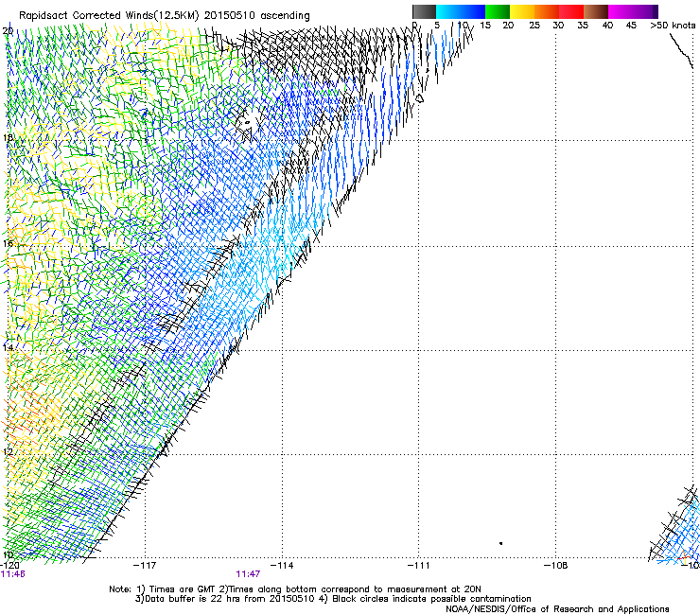Image resolution: width=700 pixels, height=615 pixels.
Task: Click the '11:47' time label
Action: coord(248,574)
